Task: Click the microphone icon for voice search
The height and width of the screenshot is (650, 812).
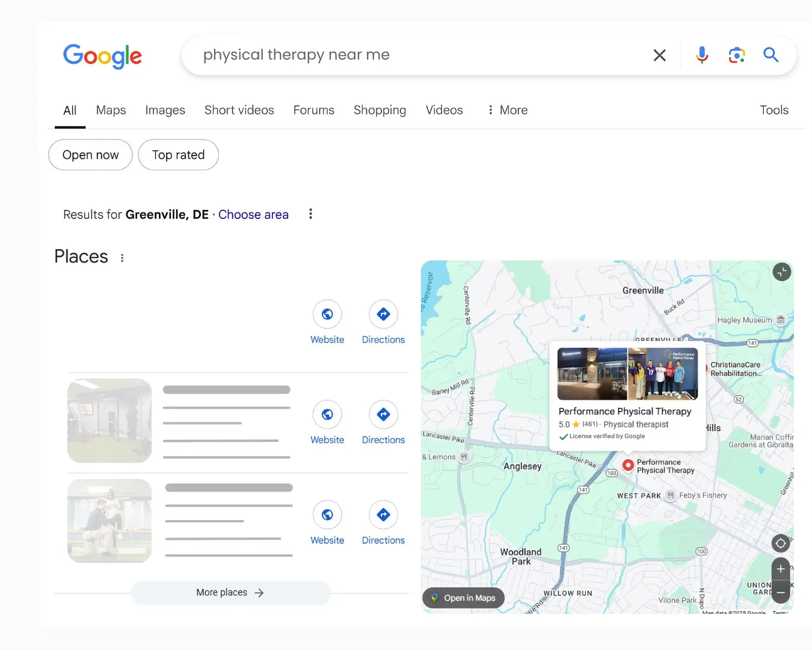Action: coord(701,55)
